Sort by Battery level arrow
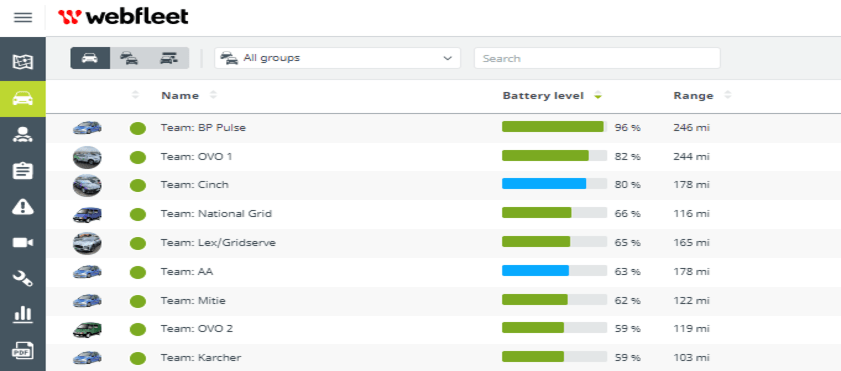Screen dimensions: 841x371 [598, 96]
